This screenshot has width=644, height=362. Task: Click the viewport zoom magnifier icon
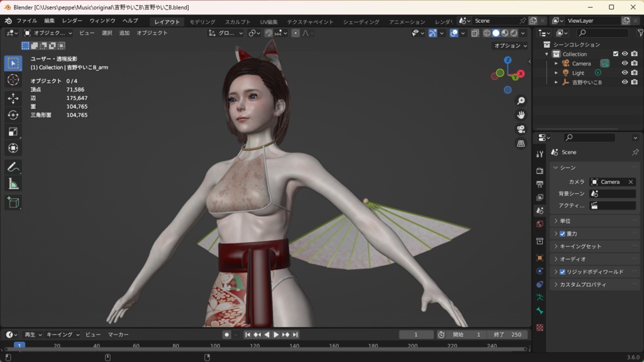(x=521, y=101)
